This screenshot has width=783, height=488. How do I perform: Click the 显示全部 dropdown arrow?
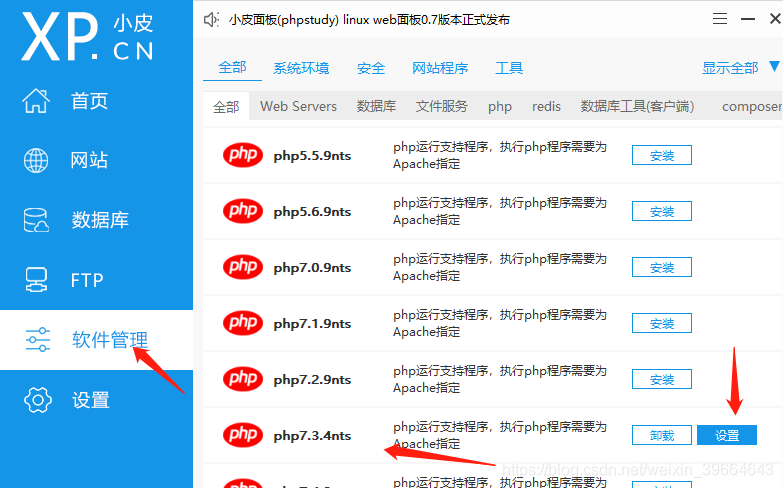coord(775,66)
